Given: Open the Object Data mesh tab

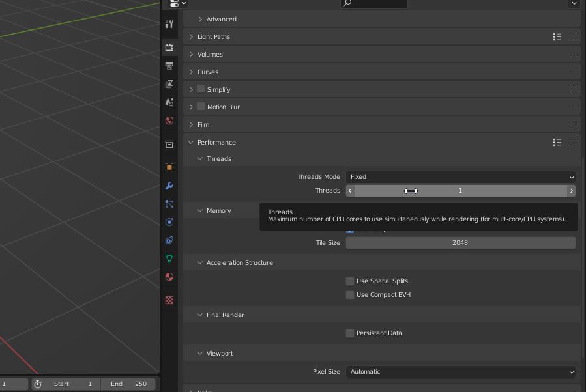Looking at the screenshot, I should [169, 259].
